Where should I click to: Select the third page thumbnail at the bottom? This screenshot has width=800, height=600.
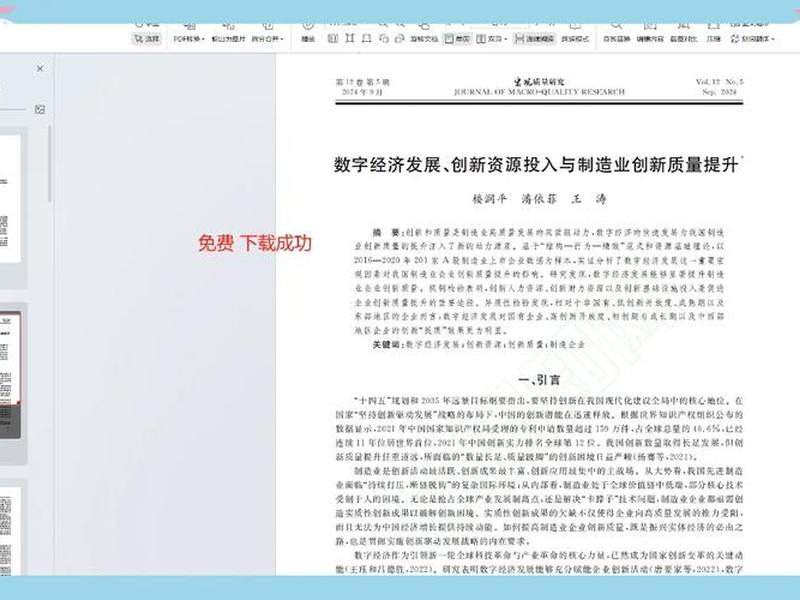[x=10, y=531]
